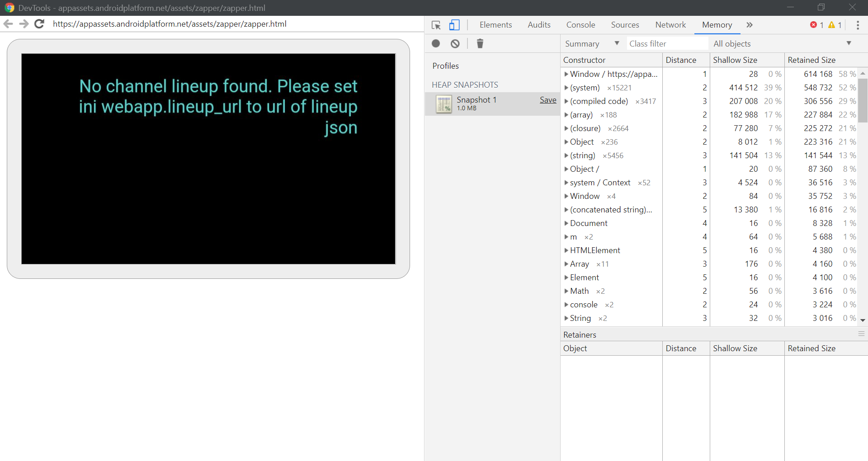Switch to the Elements tab
Screen dimensions: 868x461
[495, 25]
